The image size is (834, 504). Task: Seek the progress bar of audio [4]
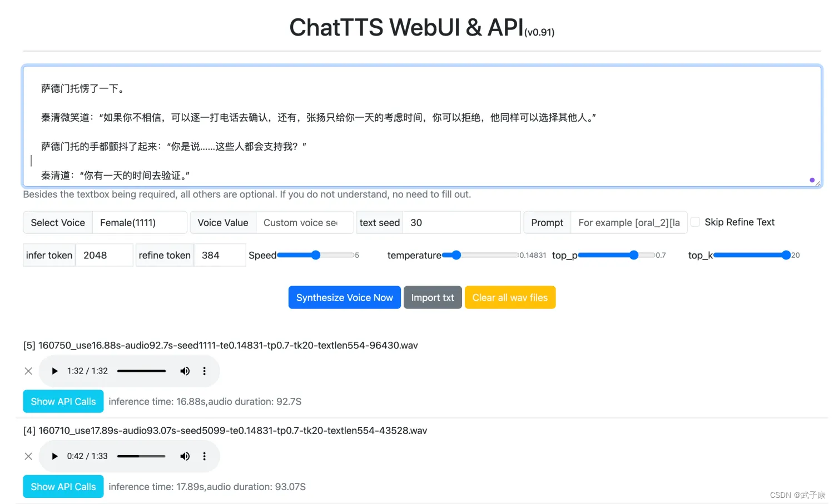141,456
